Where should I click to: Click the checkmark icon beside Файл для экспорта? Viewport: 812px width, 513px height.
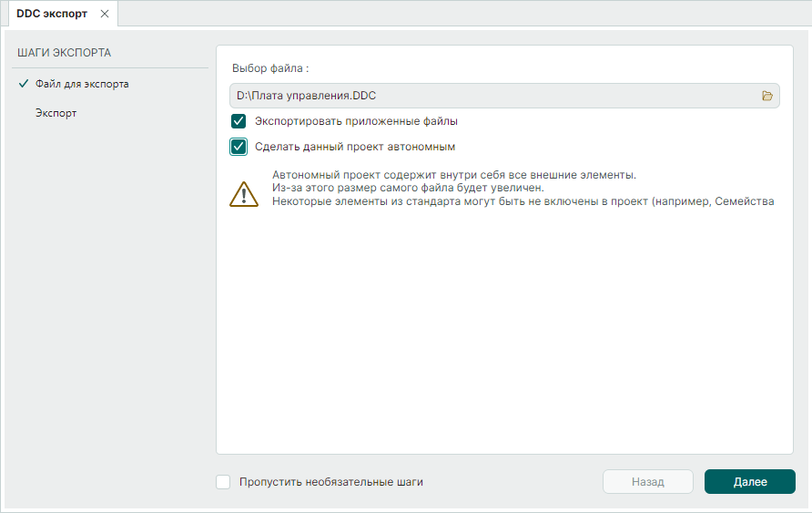click(23, 84)
